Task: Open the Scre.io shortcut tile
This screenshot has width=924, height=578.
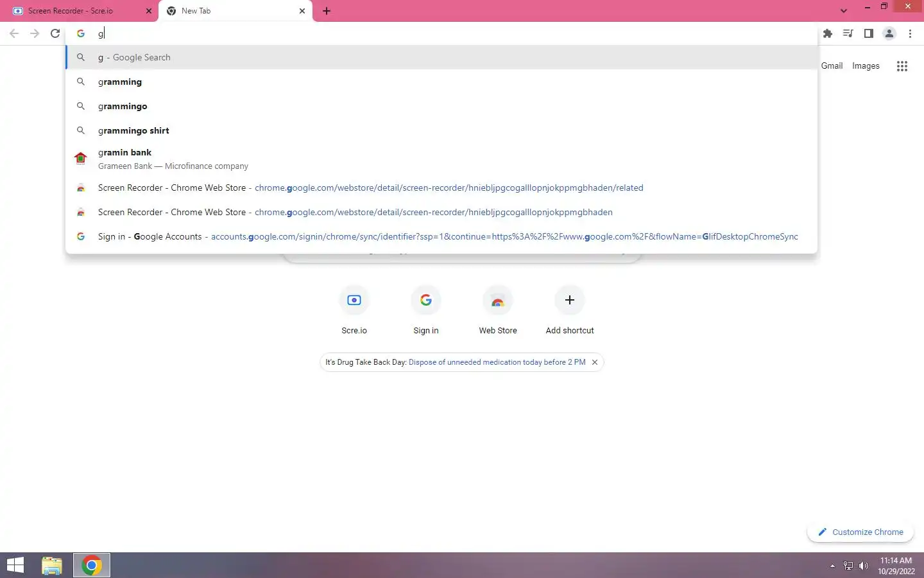Action: 354,311
